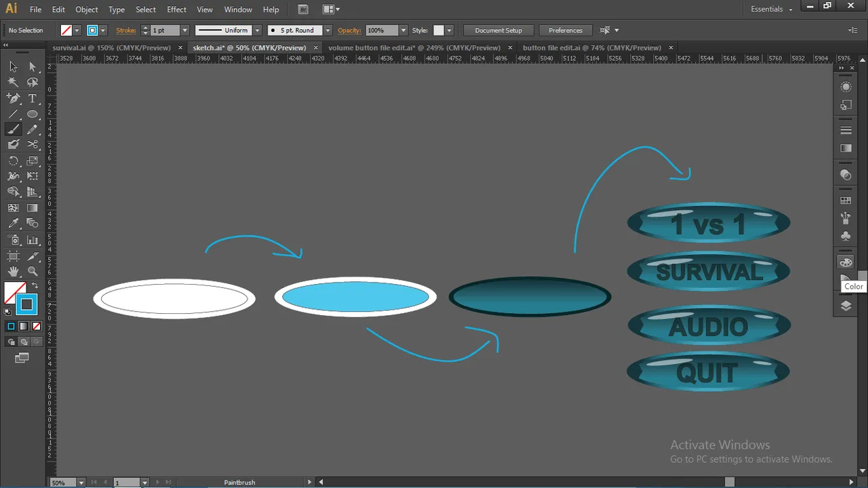The height and width of the screenshot is (488, 868).
Task: Open the Color panel icon
Action: (846, 262)
